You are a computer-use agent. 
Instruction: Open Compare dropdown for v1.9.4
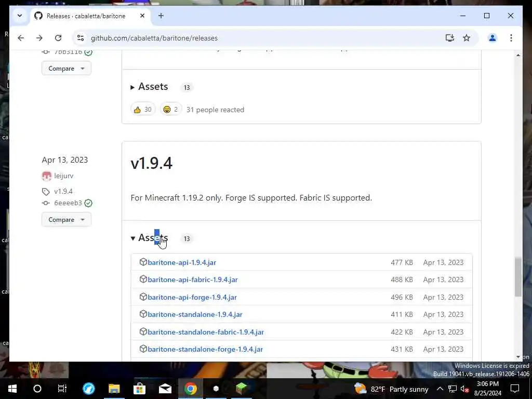click(66, 220)
